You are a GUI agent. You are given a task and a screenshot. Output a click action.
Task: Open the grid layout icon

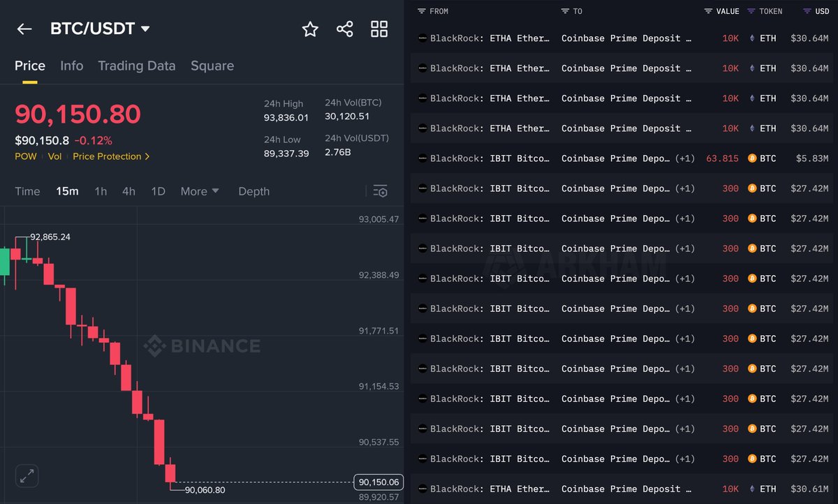(379, 29)
